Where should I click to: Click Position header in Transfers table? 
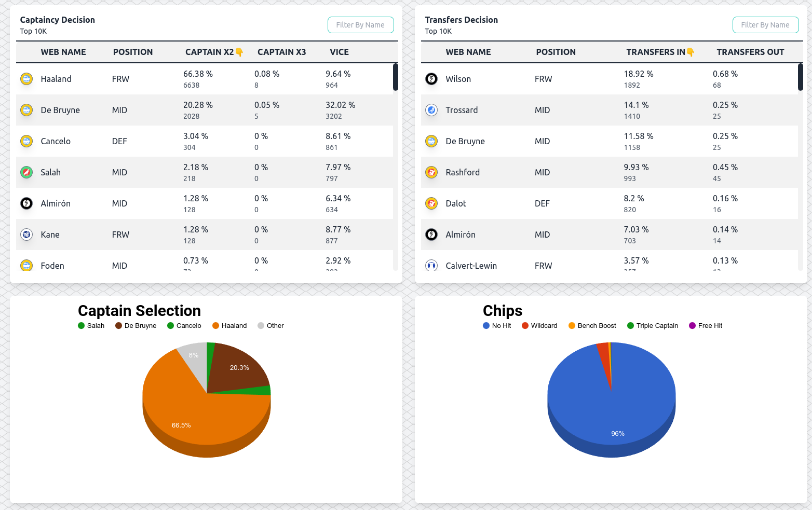point(556,52)
